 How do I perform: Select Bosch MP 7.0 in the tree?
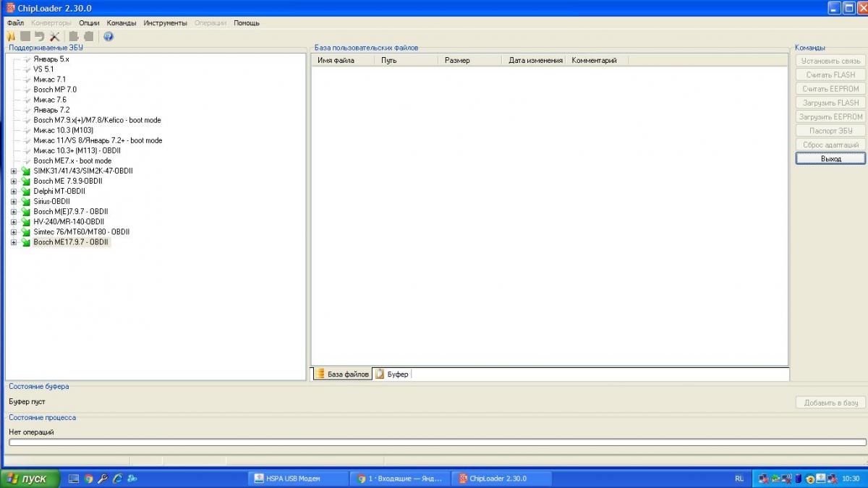[x=55, y=90]
